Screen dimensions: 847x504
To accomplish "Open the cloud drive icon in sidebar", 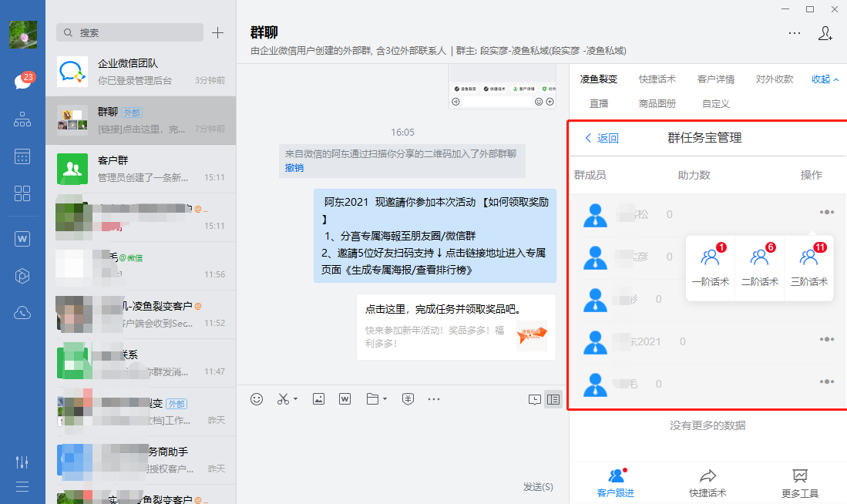I will 22,312.
